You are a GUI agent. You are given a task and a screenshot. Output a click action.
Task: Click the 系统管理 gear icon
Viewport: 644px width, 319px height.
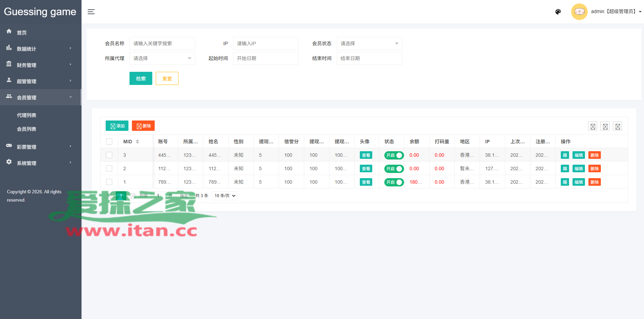pyautogui.click(x=9, y=162)
